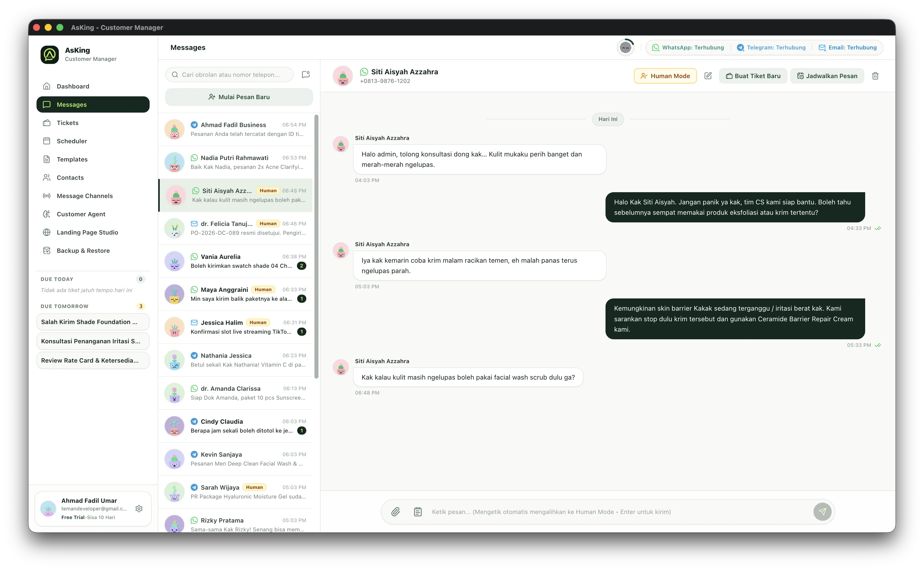Viewport: 924px width, 570px height.
Task: Open the Review Rate Card & Ketersedia ticket
Action: (x=93, y=360)
